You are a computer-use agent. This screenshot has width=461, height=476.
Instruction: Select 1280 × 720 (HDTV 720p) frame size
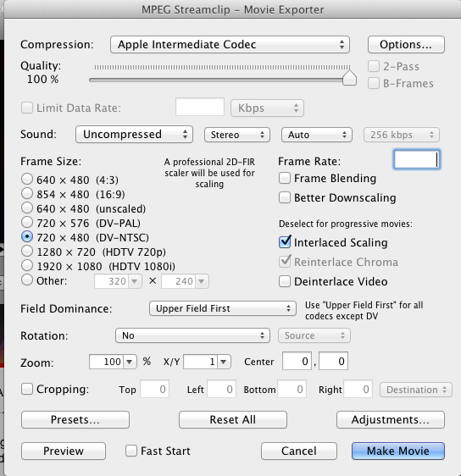27,251
